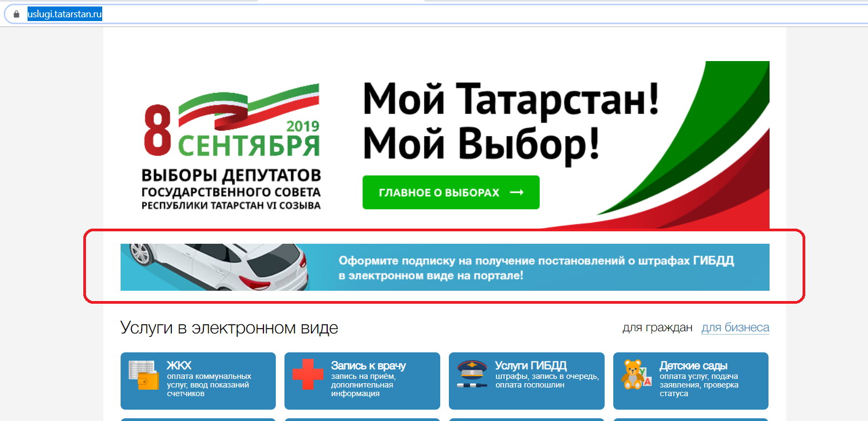Viewport: 868px width, 421px height.
Task: Open the Детские сады title
Action: tap(693, 366)
